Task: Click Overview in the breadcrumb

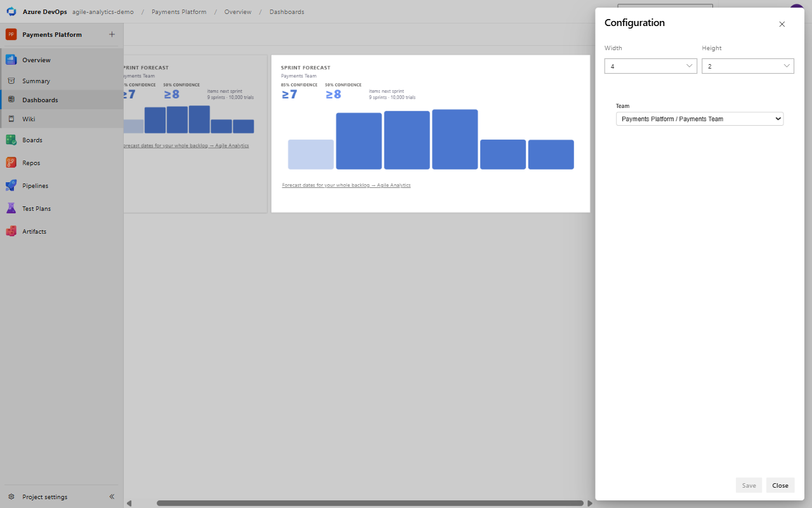Action: (238, 11)
